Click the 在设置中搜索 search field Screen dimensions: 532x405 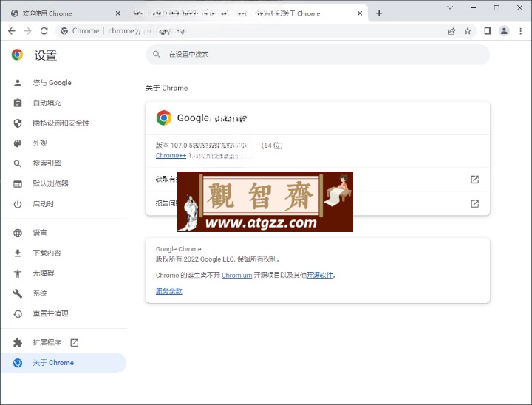point(318,54)
